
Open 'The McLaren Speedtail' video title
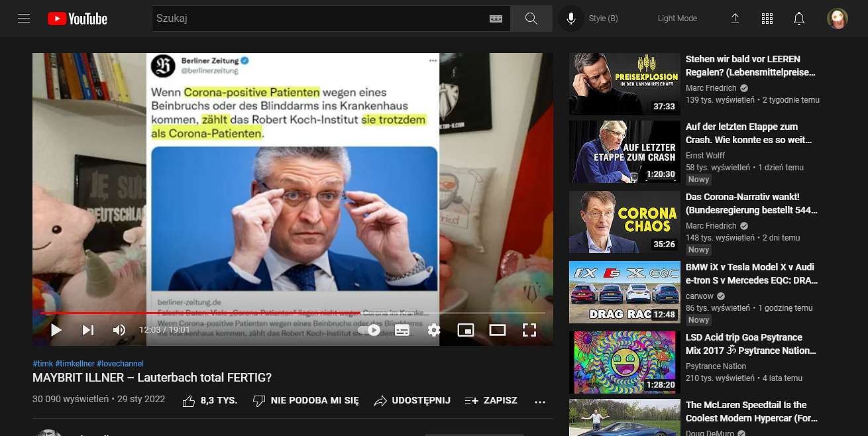pyautogui.click(x=752, y=411)
